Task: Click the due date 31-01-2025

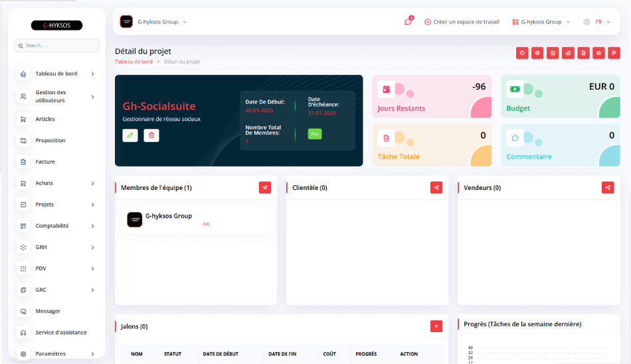Action: click(x=322, y=113)
